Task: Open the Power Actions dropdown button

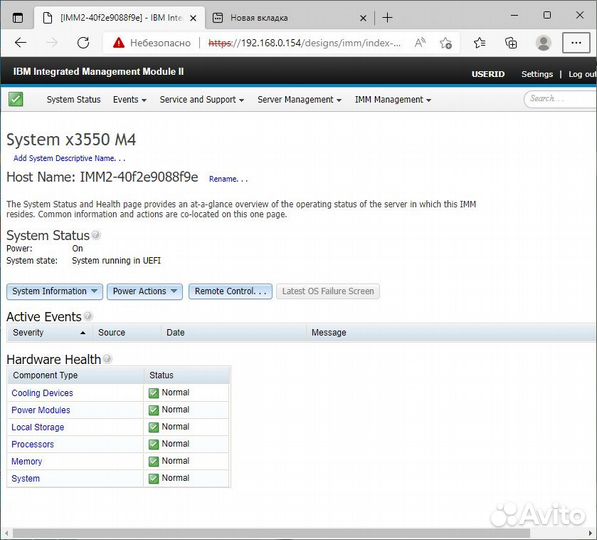Action: click(145, 291)
